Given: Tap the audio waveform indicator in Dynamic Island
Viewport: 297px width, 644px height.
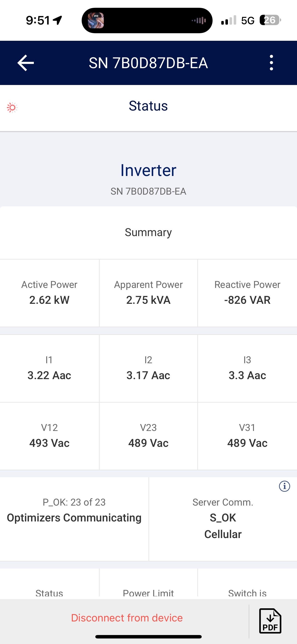Looking at the screenshot, I should pyautogui.click(x=199, y=20).
